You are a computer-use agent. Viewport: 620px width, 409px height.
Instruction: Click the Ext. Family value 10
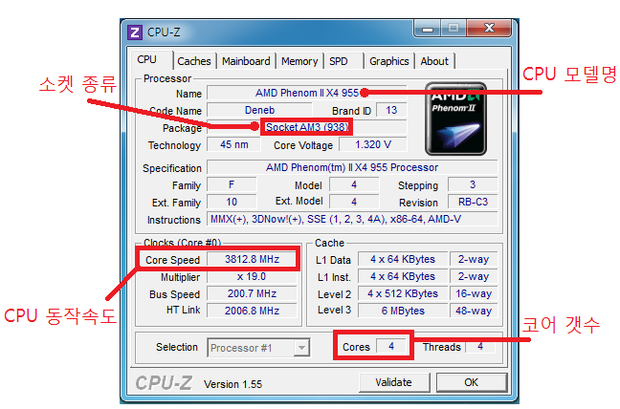point(232,202)
